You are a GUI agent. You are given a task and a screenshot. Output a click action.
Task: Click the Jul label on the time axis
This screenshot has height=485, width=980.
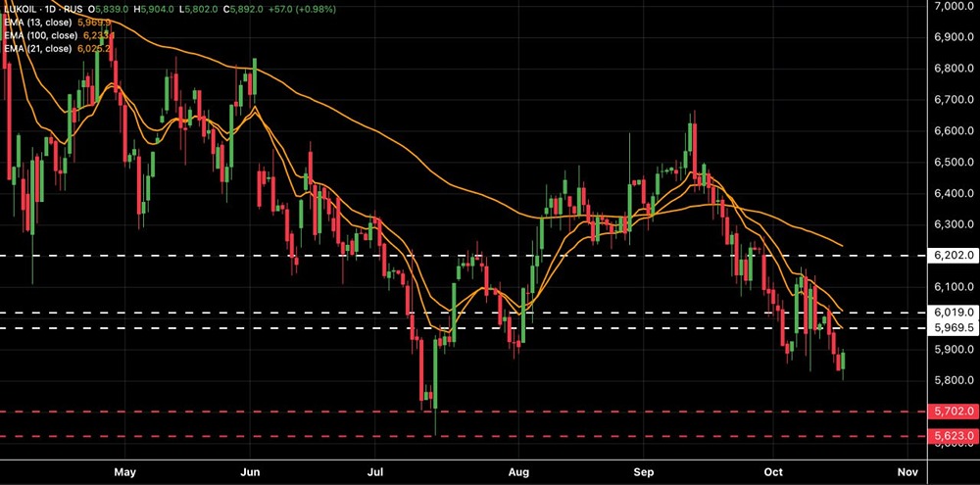(373, 472)
